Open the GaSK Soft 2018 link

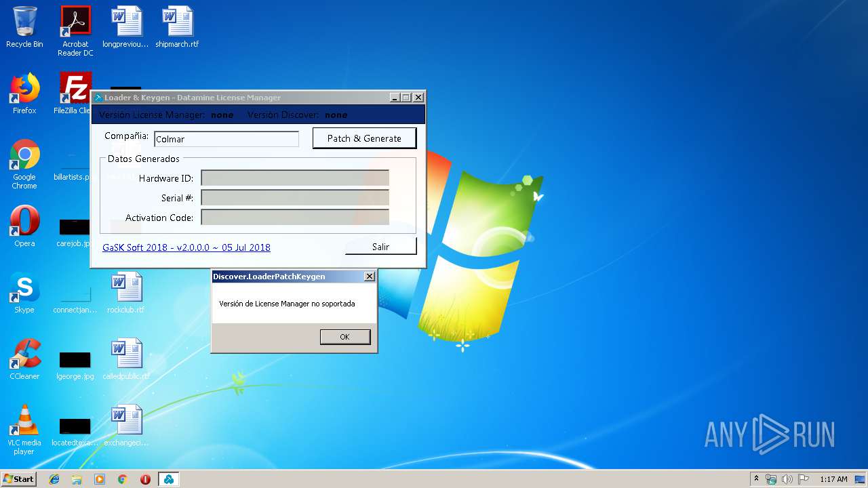(186, 247)
